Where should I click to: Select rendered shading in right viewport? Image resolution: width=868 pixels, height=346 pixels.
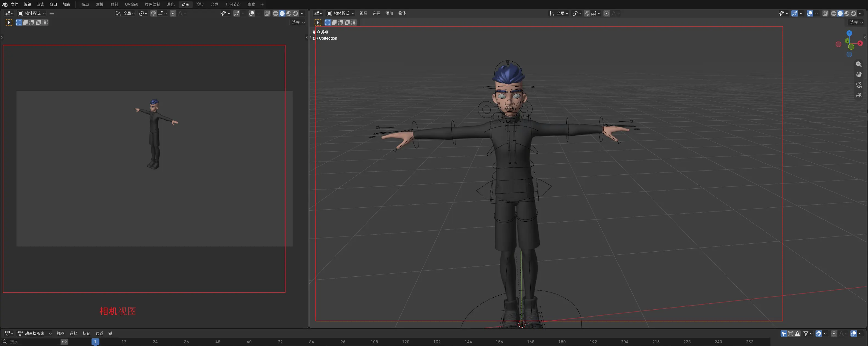pos(853,13)
